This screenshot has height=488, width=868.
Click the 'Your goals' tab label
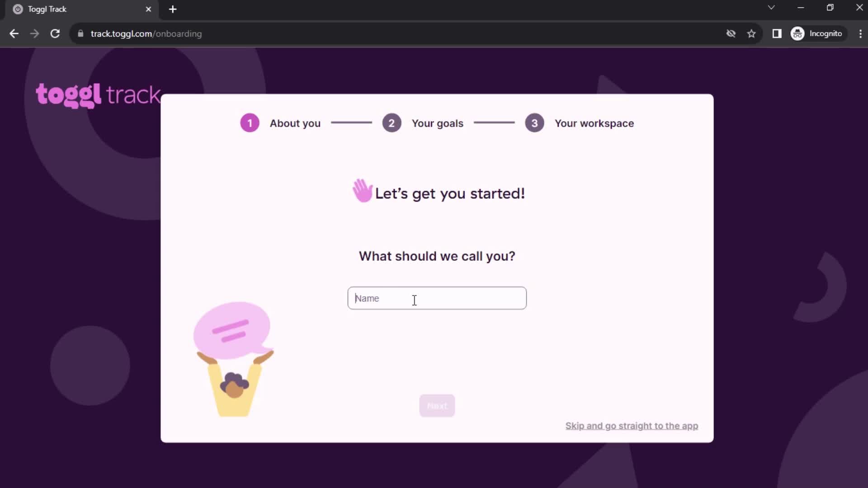coord(438,123)
